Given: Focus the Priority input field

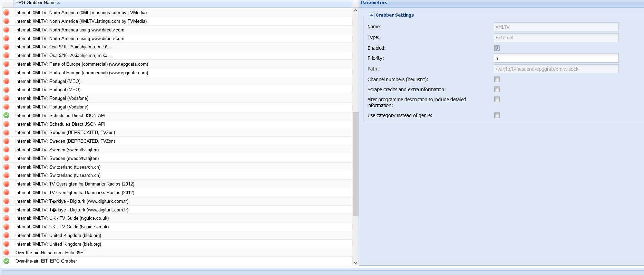Looking at the screenshot, I should click(556, 58).
